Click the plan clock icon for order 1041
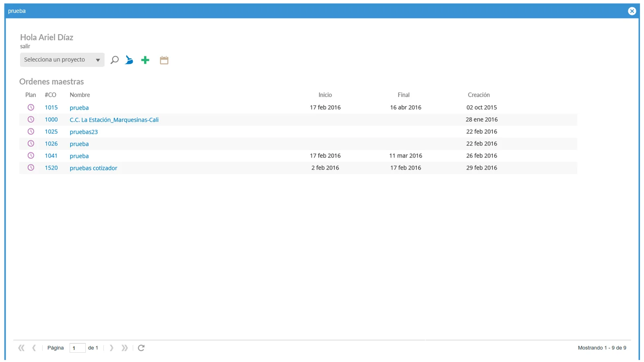The image size is (644, 362). pos(31,156)
